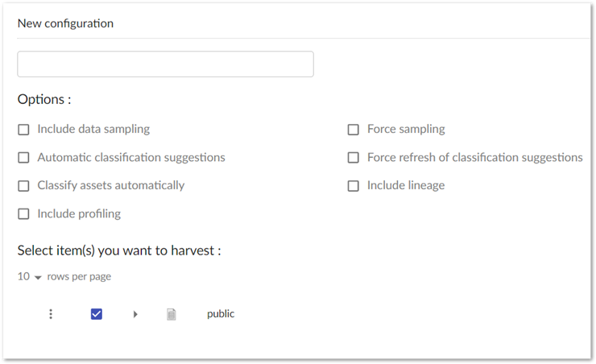Image resolution: width=596 pixels, height=364 pixels.
Task: Click the 'Include lineage' label text
Action: coord(406,185)
